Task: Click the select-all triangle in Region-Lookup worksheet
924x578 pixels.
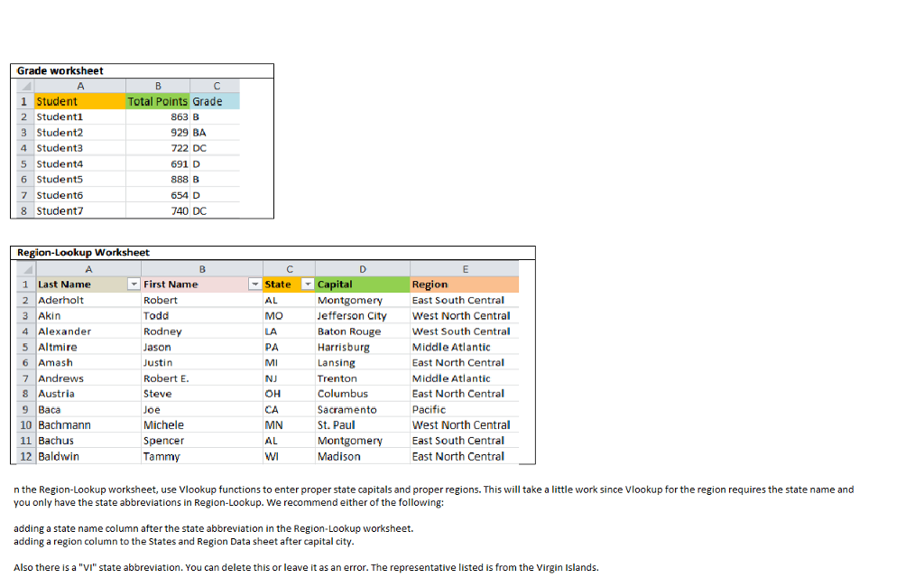Action: [27, 268]
